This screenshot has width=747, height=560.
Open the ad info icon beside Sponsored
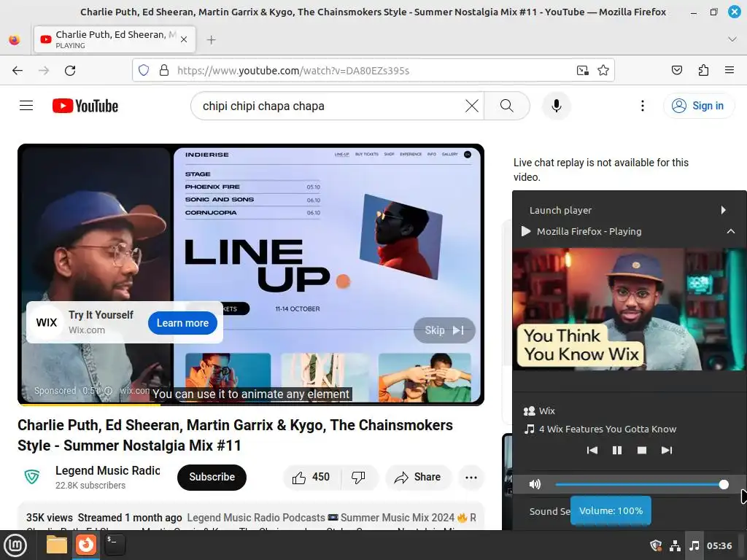(x=109, y=391)
